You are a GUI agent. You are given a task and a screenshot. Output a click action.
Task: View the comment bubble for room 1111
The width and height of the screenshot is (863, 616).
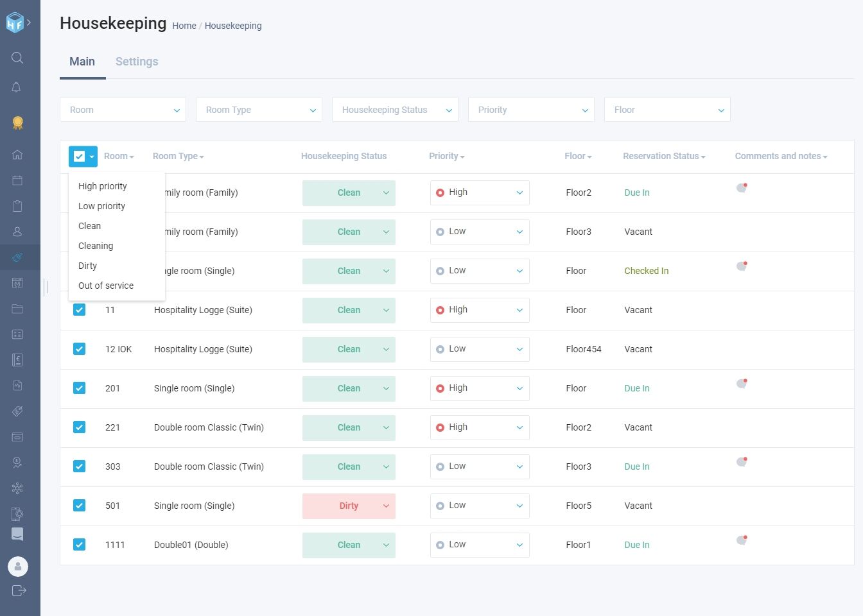(742, 540)
